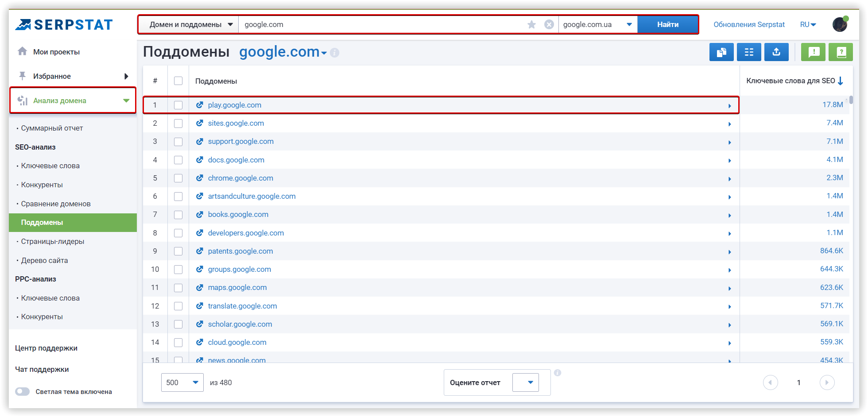Open external link icon for chrome.google.com
The height and width of the screenshot is (417, 868).
click(200, 178)
